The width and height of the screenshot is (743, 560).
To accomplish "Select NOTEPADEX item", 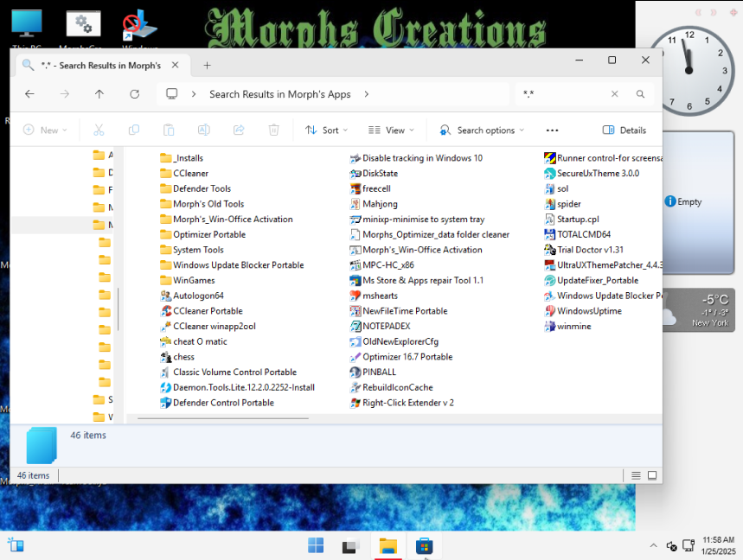I will 380,326.
